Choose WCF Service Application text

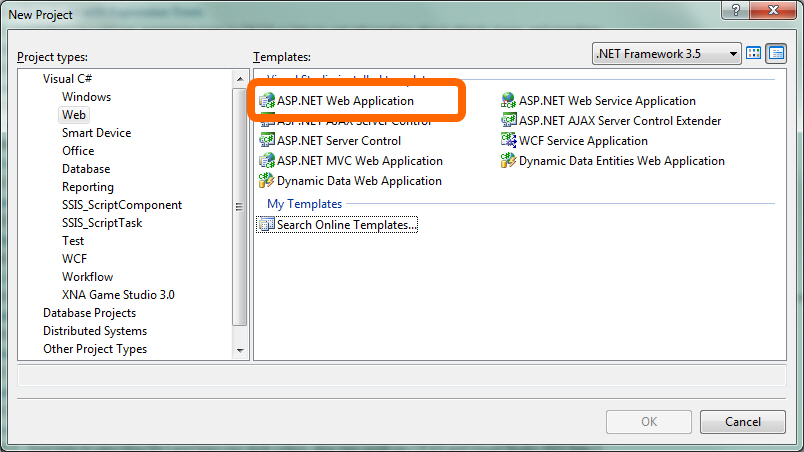(583, 140)
